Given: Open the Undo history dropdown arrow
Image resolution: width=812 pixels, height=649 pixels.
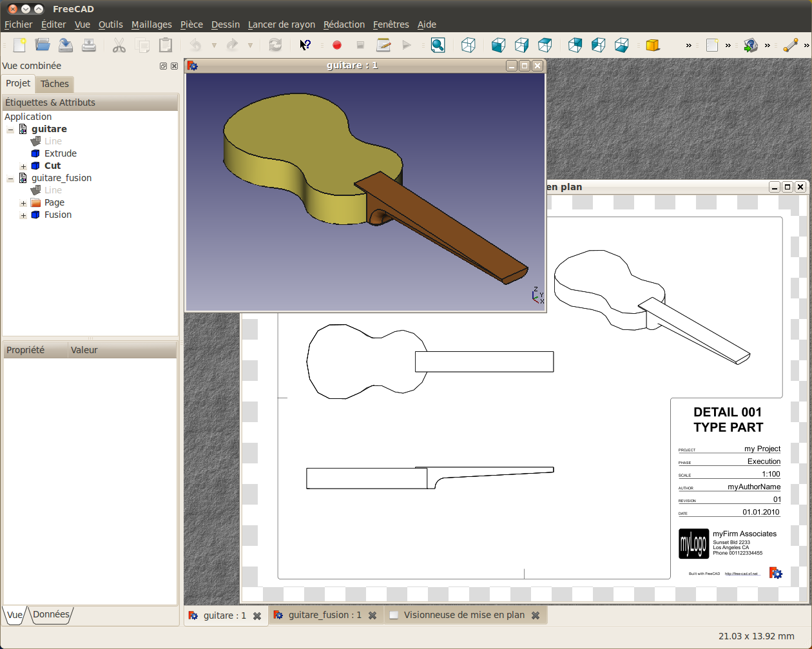Looking at the screenshot, I should [x=214, y=46].
